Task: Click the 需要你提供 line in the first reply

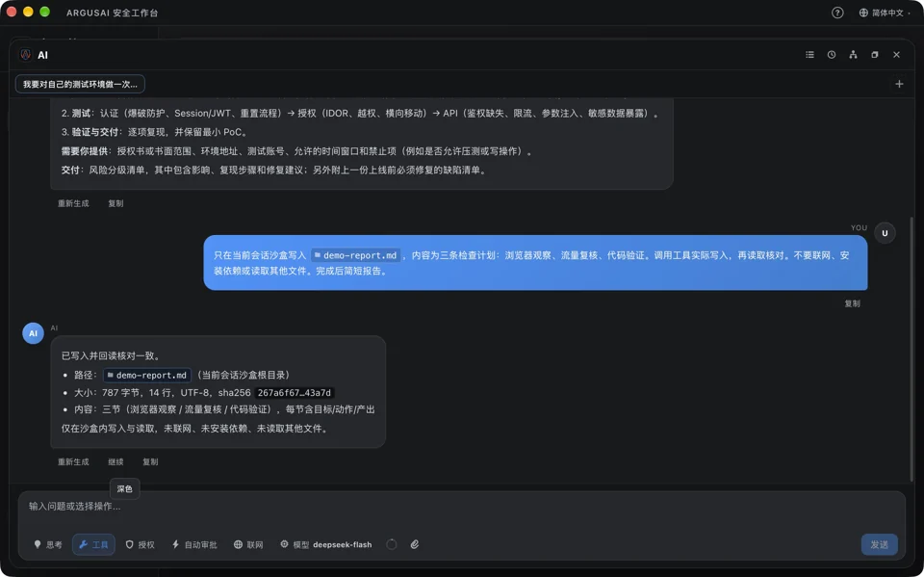Action: [x=297, y=151]
